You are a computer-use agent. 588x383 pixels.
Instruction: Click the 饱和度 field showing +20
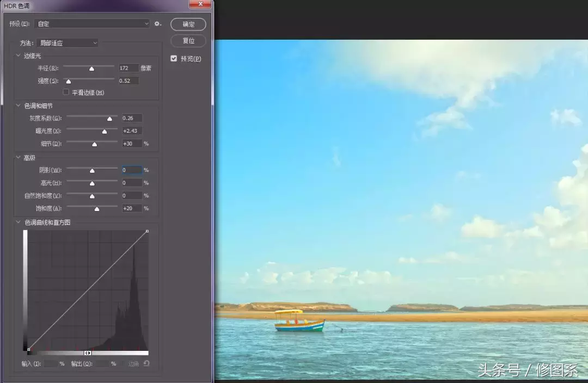coord(132,208)
